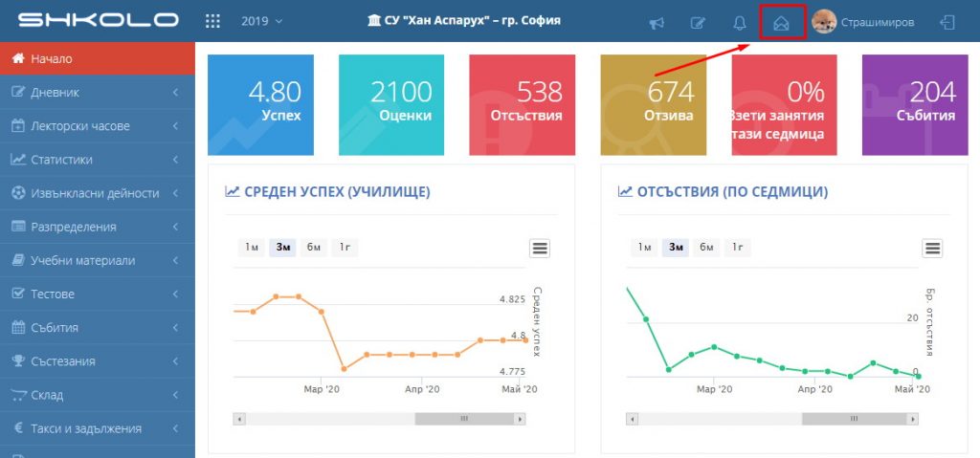Click the 2100 Оценки tile
The width and height of the screenshot is (980, 458).
(x=390, y=104)
